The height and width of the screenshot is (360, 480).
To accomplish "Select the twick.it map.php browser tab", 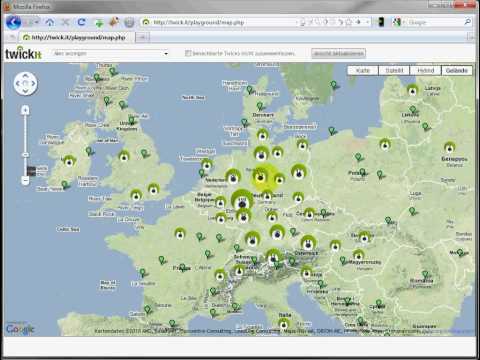I will pyautogui.click(x=77, y=37).
